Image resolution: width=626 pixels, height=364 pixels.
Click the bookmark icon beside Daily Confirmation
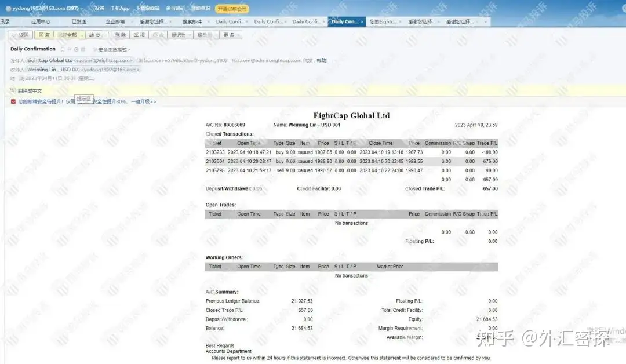(x=63, y=49)
